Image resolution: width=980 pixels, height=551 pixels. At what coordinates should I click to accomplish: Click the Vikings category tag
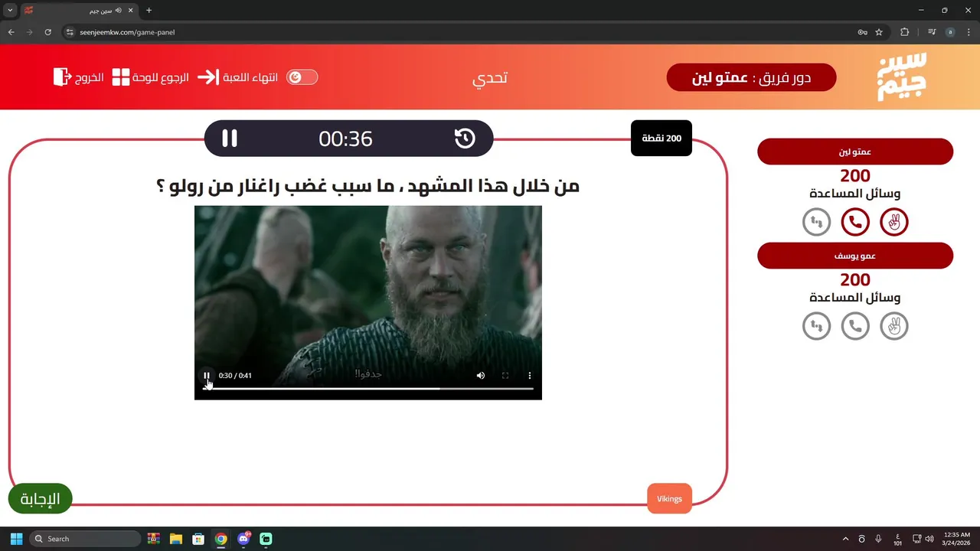[669, 499]
